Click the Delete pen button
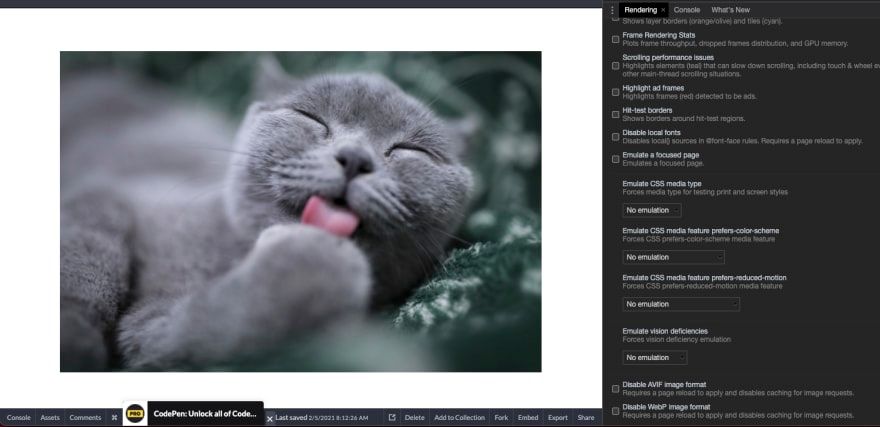Screen dimensions: 880x427 point(414,417)
